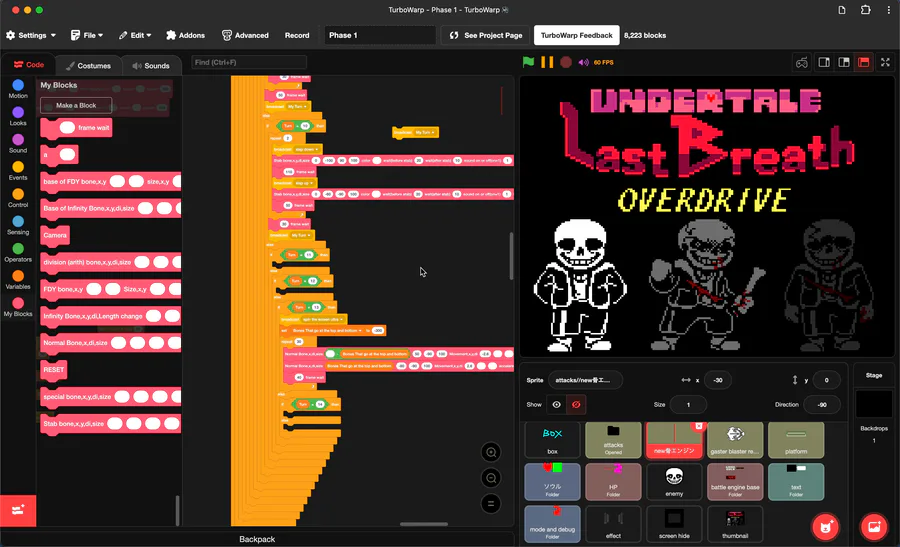Open the Advanced settings menu item
The image size is (900, 547).
click(245, 35)
